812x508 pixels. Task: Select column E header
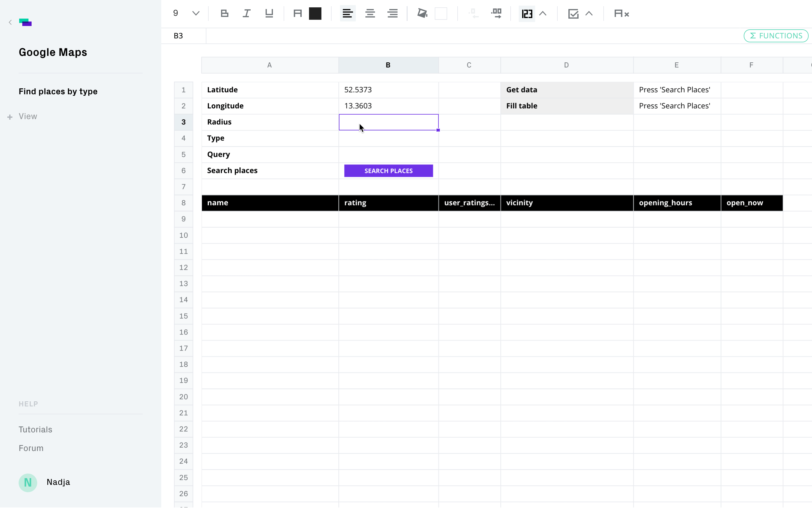(677, 65)
